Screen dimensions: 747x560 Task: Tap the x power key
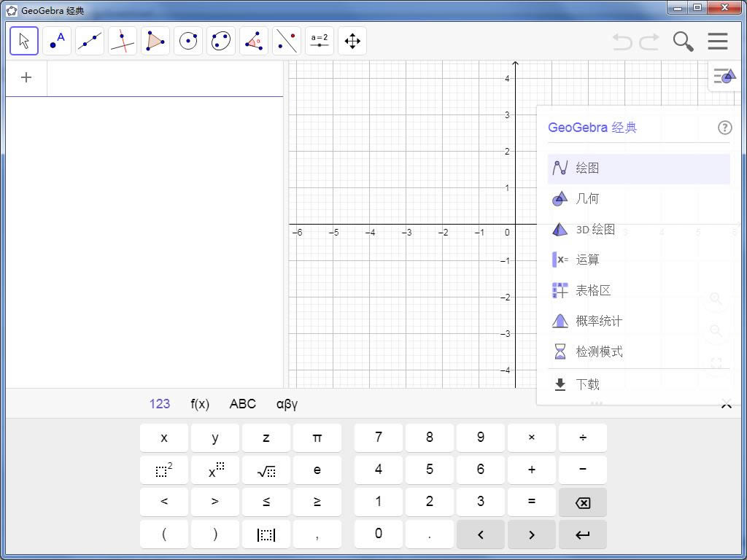(215, 470)
